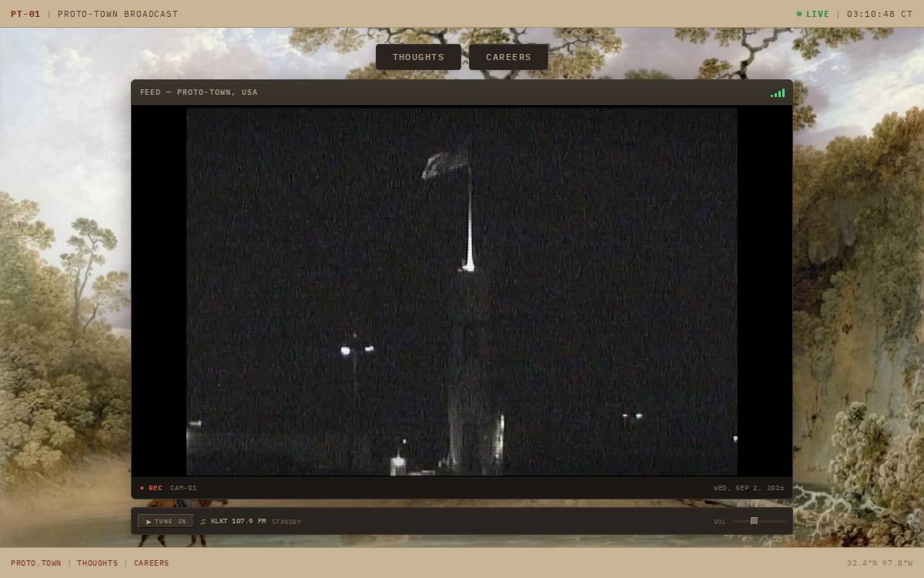This screenshot has height=578, width=924.
Task: Click the green LIVE indicator
Action: [813, 14]
